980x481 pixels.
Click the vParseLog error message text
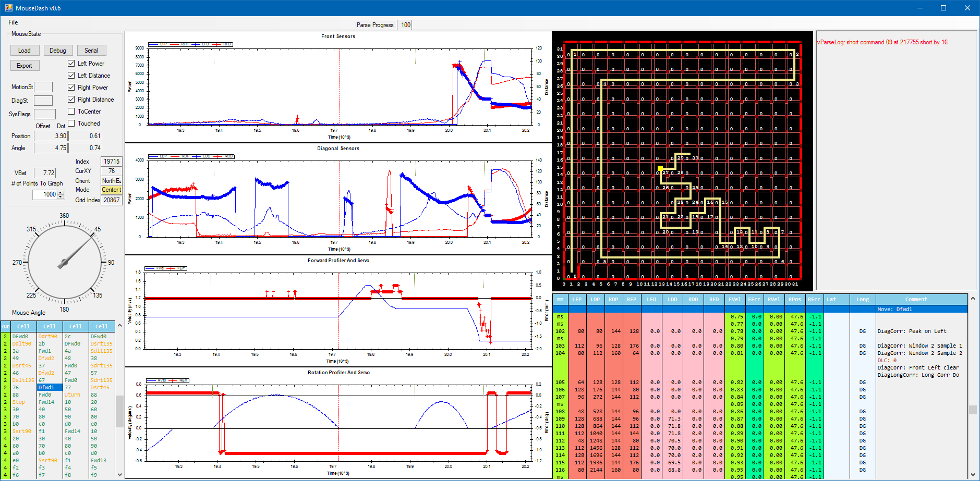[882, 42]
